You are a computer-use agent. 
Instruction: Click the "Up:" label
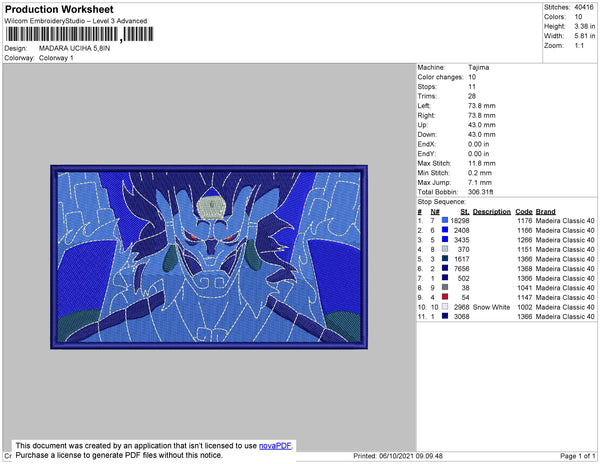422,125
